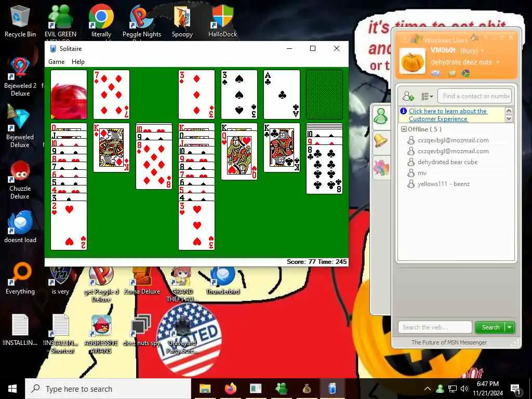Open the contact list view options dropdown

pos(427,96)
